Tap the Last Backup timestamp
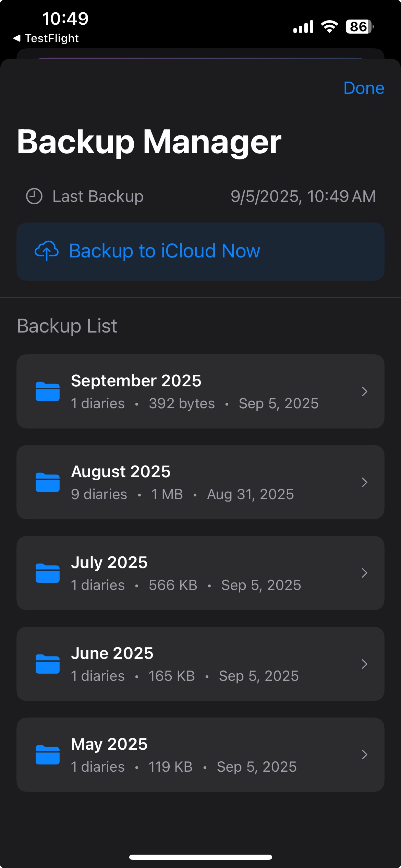 pyautogui.click(x=303, y=196)
